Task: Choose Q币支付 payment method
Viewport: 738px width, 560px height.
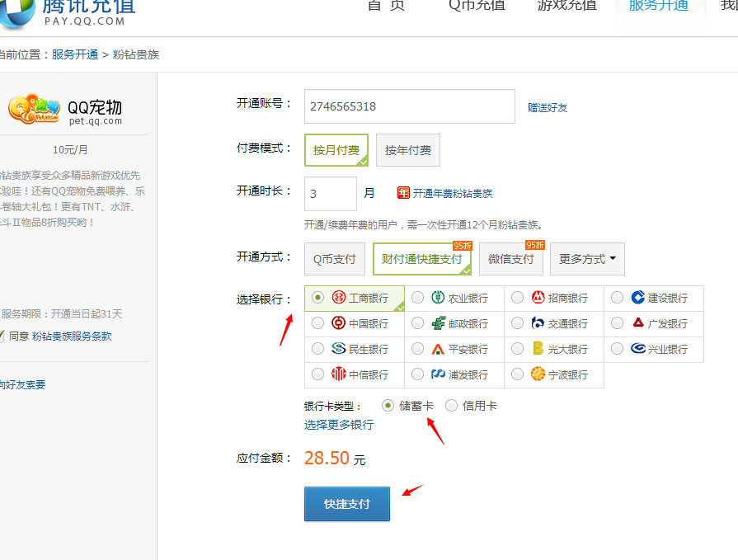Action: pos(335,259)
